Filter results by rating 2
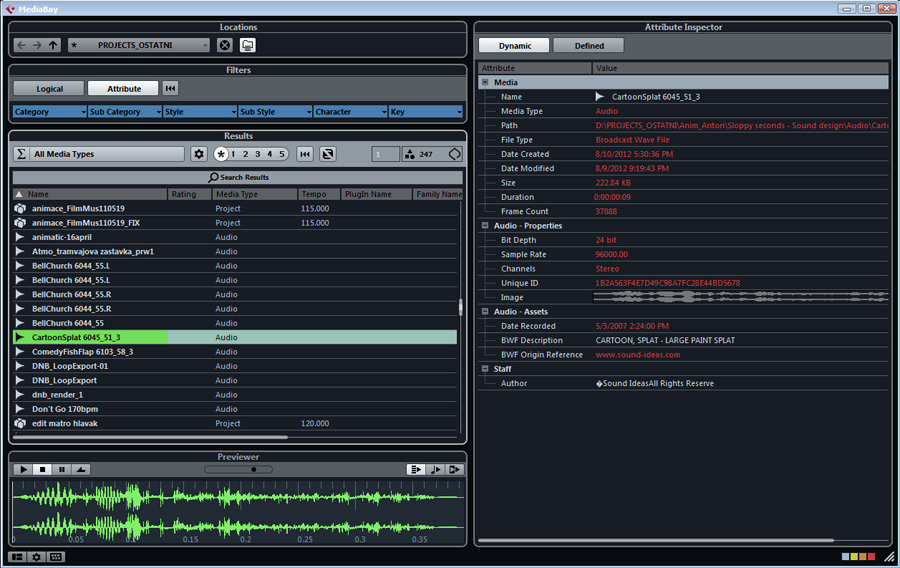The image size is (900, 568). (x=245, y=154)
